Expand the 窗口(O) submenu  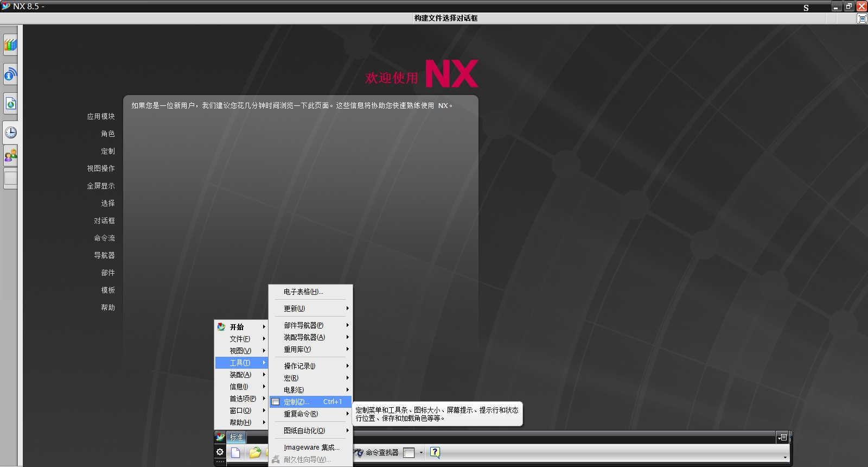click(241, 411)
